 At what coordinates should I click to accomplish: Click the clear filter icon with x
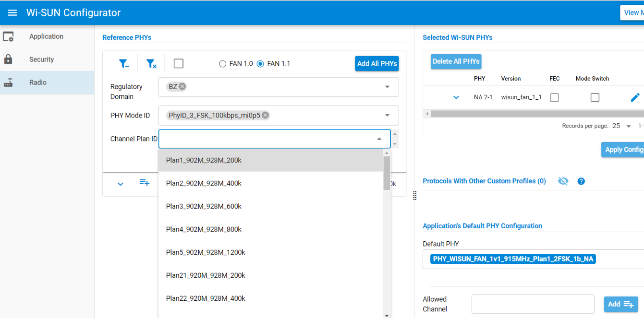[x=151, y=64]
